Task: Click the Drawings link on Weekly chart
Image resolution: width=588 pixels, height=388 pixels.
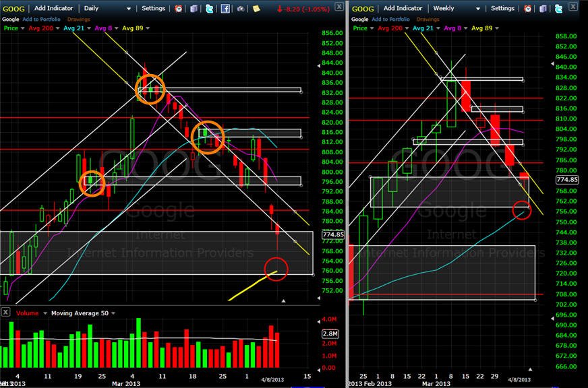Action: [428, 19]
